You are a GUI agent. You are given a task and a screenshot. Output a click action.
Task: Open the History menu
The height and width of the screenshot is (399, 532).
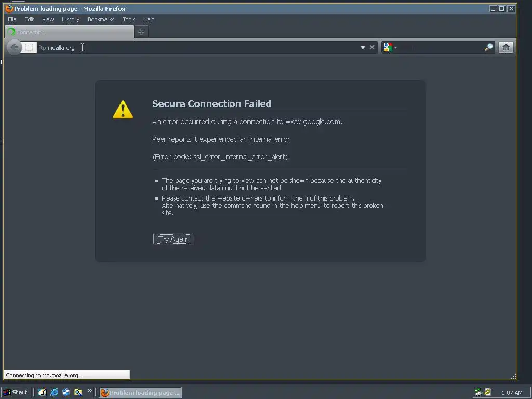(x=71, y=19)
